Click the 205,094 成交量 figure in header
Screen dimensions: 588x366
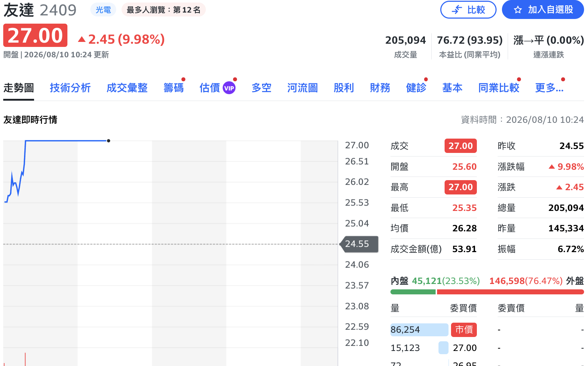click(x=406, y=40)
